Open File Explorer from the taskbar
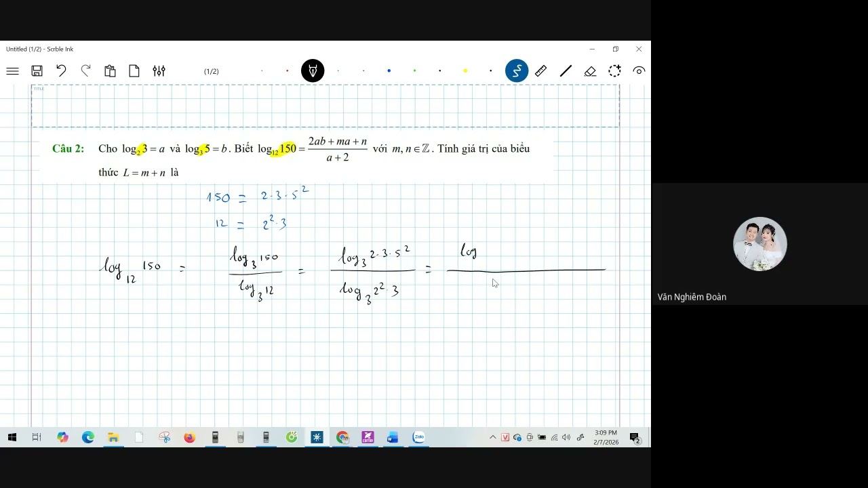Image resolution: width=868 pixels, height=488 pixels. point(113,438)
